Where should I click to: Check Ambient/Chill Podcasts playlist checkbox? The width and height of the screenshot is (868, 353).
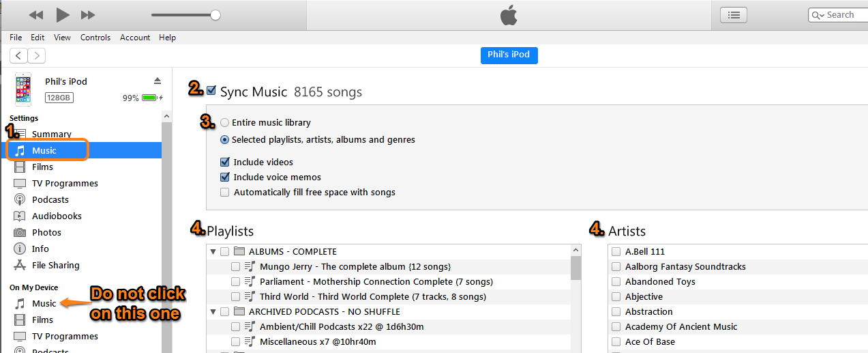(236, 327)
